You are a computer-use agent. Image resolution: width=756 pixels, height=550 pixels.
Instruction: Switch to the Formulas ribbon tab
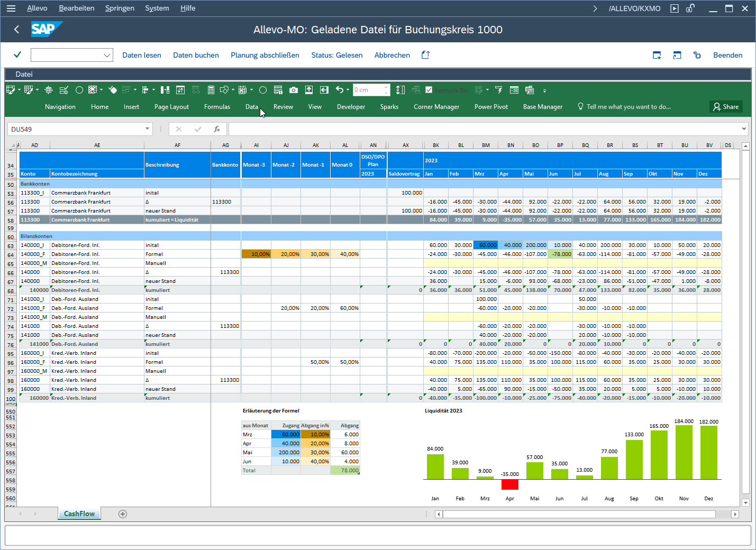click(x=217, y=107)
